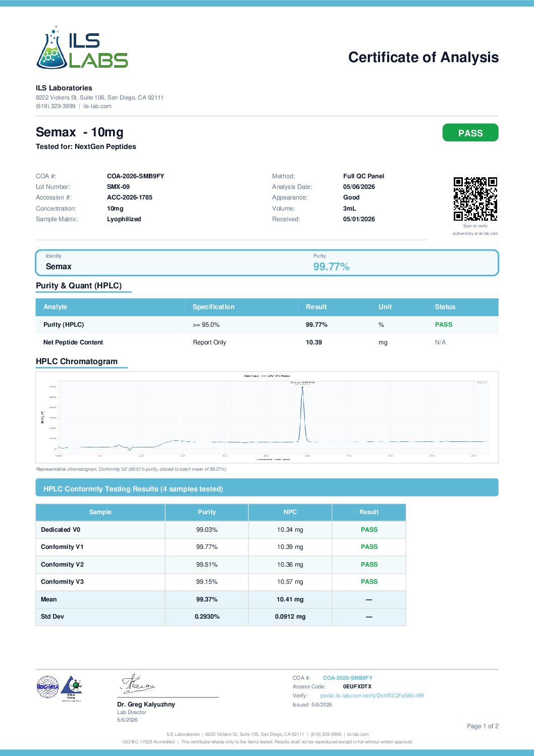Viewport: 534px width, 756px height.
Task: Click the Certificate of Analysis title
Action: 423,57
